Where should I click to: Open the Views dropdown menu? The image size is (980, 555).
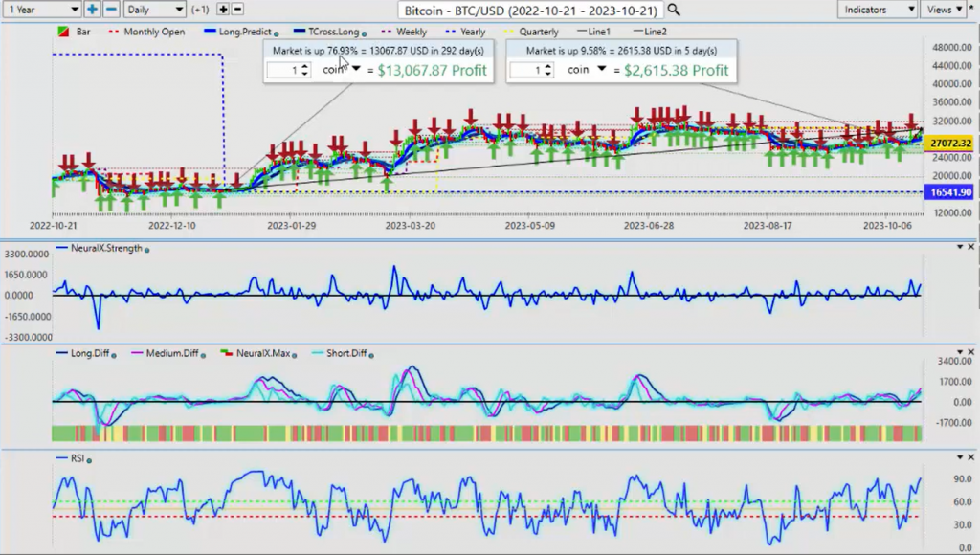click(944, 10)
